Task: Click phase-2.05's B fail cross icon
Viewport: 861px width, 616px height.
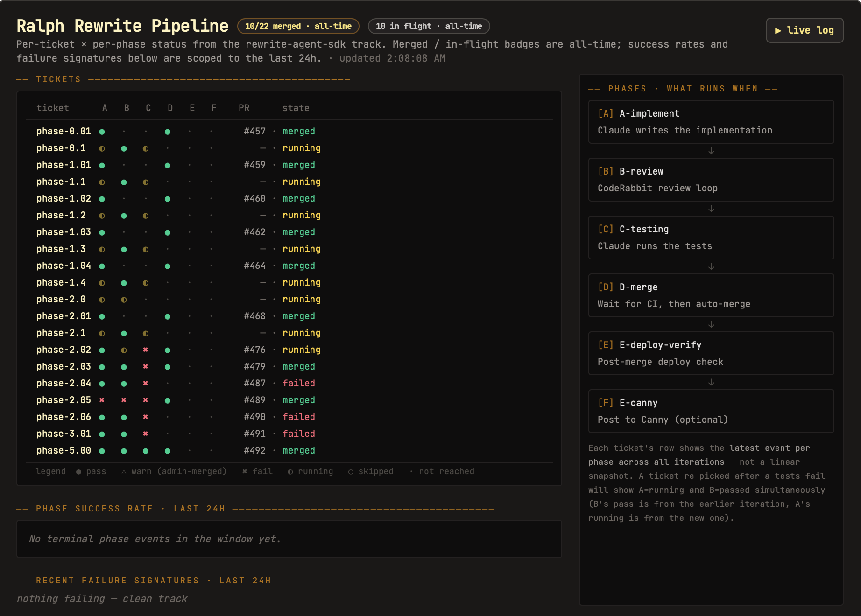Action: tap(124, 400)
